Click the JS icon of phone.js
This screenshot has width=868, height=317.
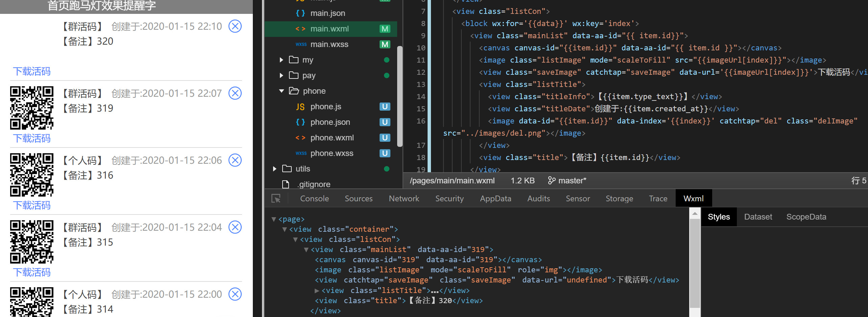(x=300, y=107)
